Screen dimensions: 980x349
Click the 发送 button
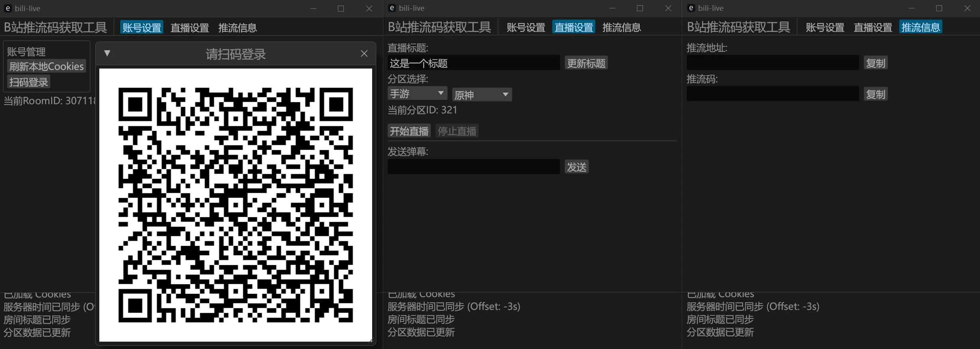point(576,167)
